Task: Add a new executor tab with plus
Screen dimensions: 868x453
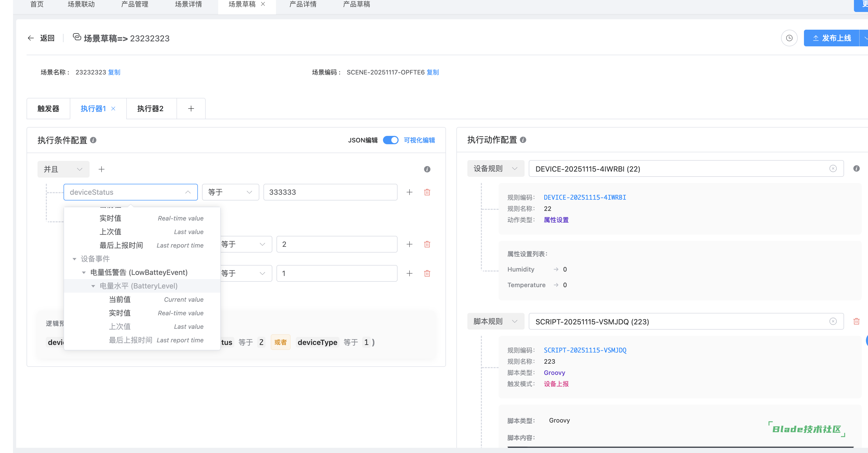Action: (x=191, y=109)
